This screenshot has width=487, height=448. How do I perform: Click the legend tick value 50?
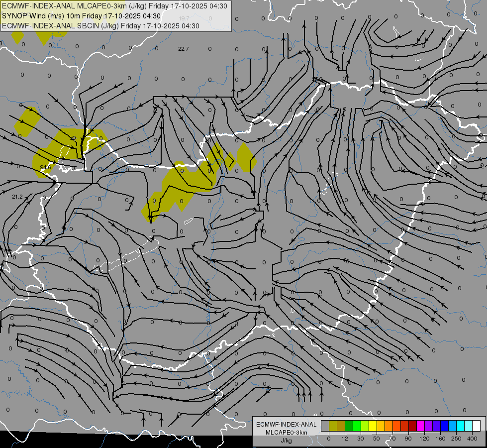coord(377,439)
